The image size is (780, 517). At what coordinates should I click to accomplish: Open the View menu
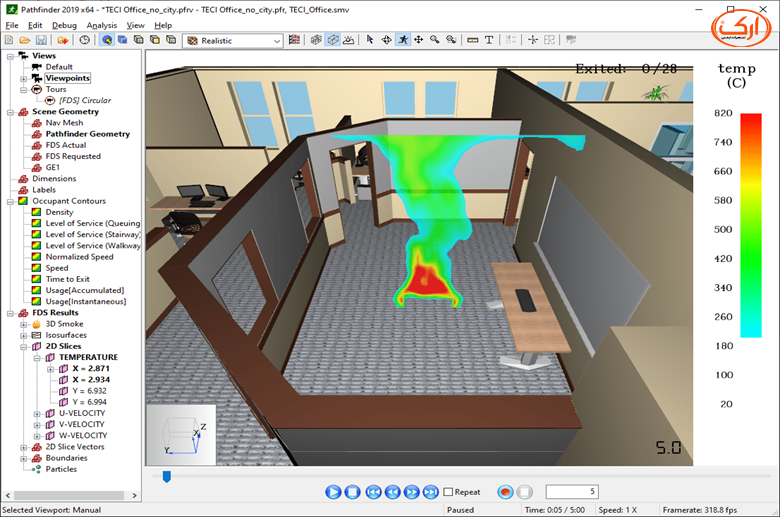tap(135, 25)
